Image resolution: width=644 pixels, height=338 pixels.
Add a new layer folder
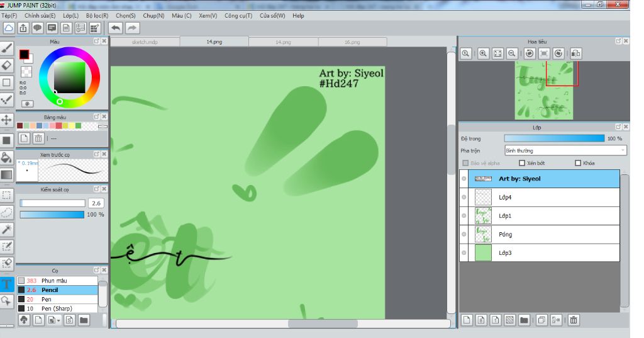pos(524,320)
